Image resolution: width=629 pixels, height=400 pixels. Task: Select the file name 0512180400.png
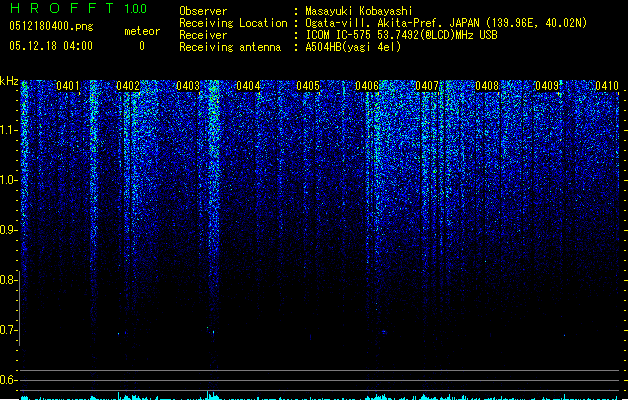(x=51, y=26)
